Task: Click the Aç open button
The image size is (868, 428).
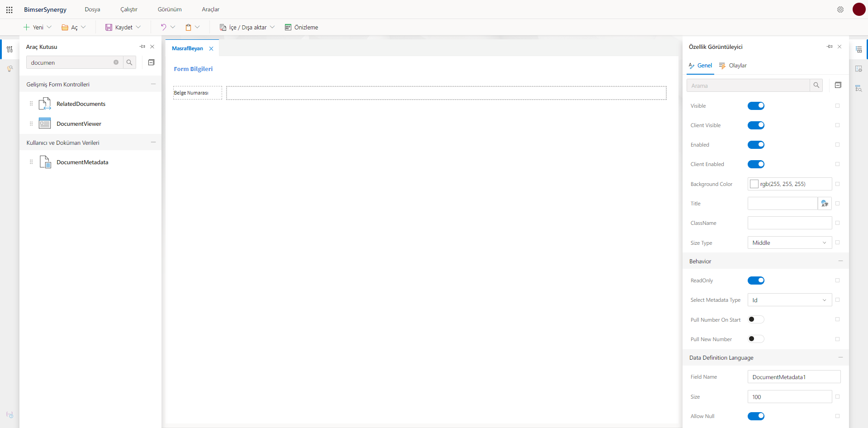Action: click(70, 27)
